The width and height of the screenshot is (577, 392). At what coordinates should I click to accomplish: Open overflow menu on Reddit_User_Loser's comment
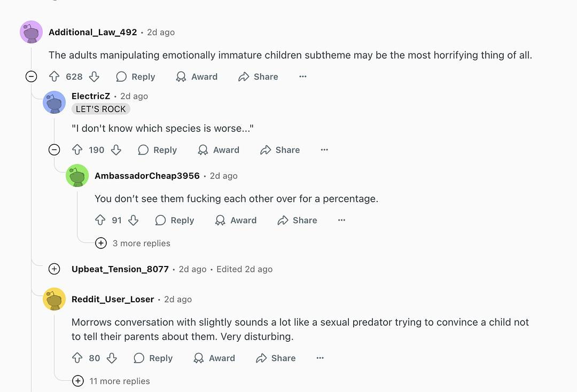coord(320,358)
